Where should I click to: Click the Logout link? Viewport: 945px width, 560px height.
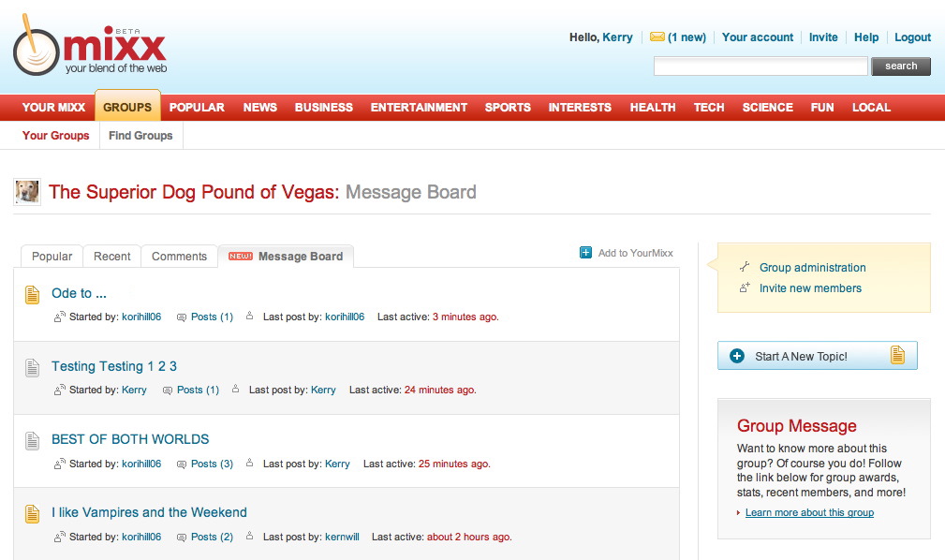912,37
